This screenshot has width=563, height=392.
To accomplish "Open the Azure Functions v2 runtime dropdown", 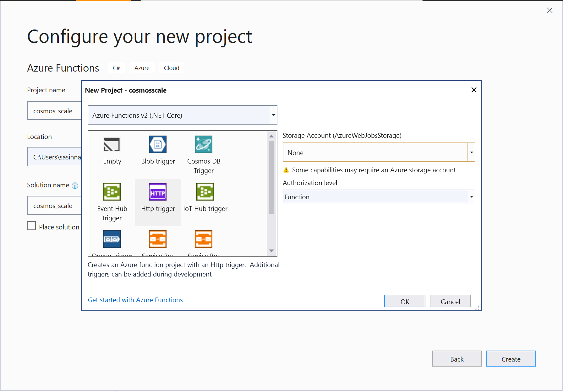I will (182, 115).
